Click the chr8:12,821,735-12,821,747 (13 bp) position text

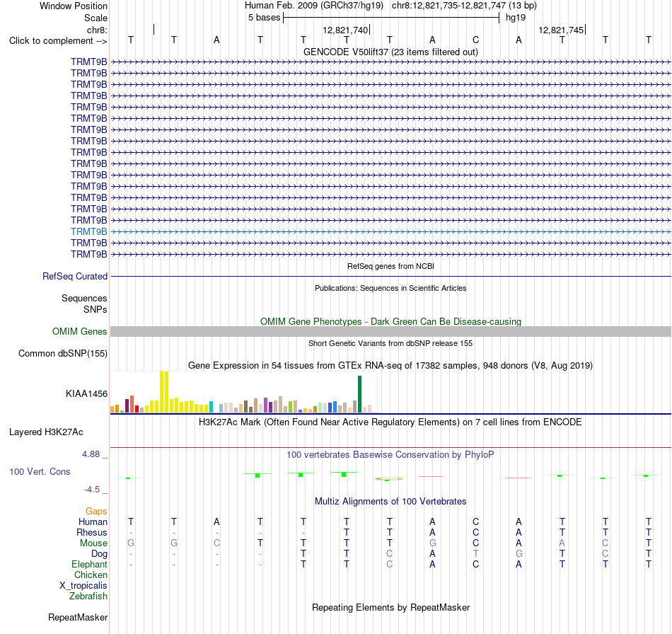click(x=464, y=6)
